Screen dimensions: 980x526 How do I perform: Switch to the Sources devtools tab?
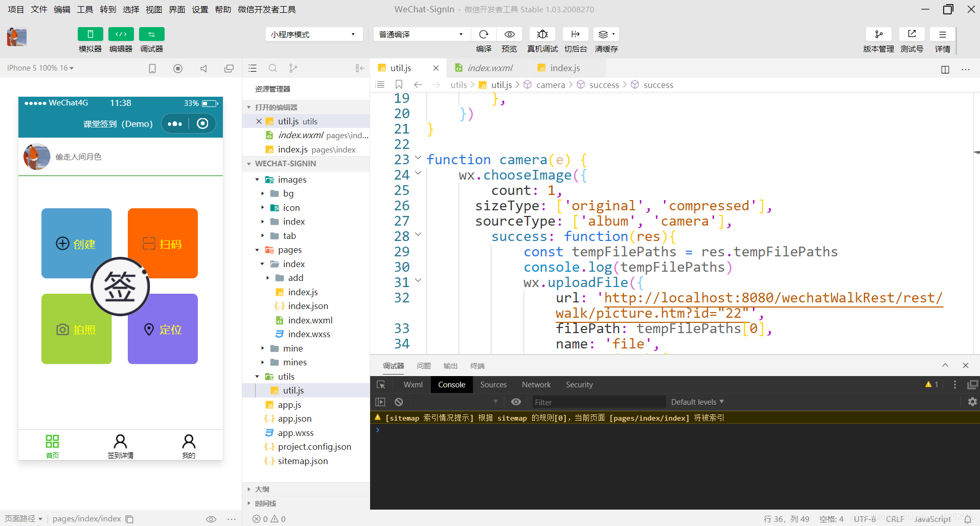click(x=493, y=385)
